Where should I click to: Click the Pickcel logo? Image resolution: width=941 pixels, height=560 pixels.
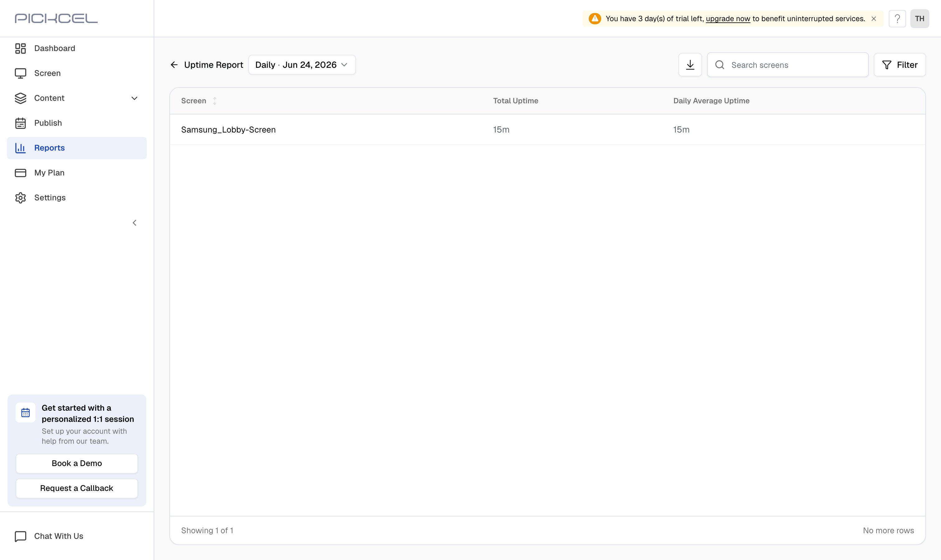(56, 18)
